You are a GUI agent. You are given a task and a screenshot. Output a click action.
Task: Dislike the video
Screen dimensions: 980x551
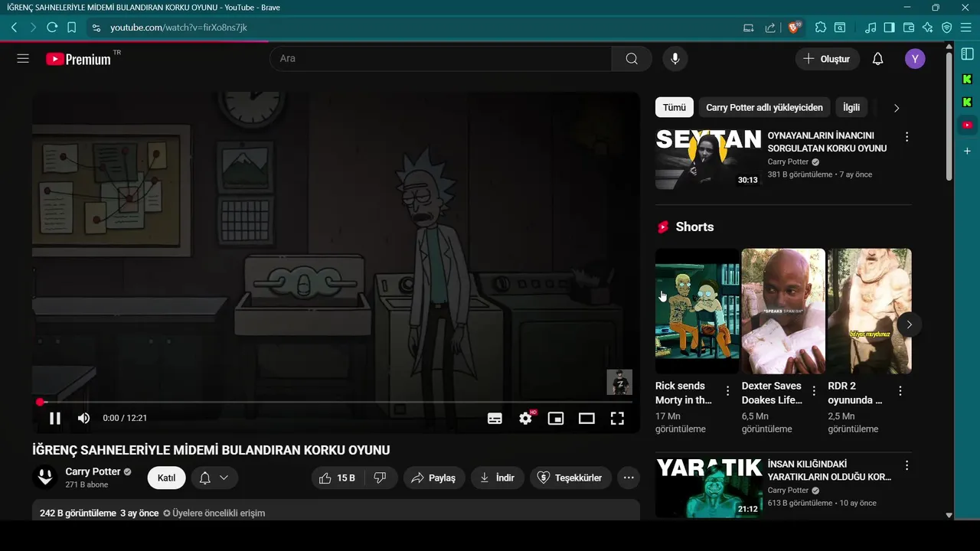click(x=380, y=478)
